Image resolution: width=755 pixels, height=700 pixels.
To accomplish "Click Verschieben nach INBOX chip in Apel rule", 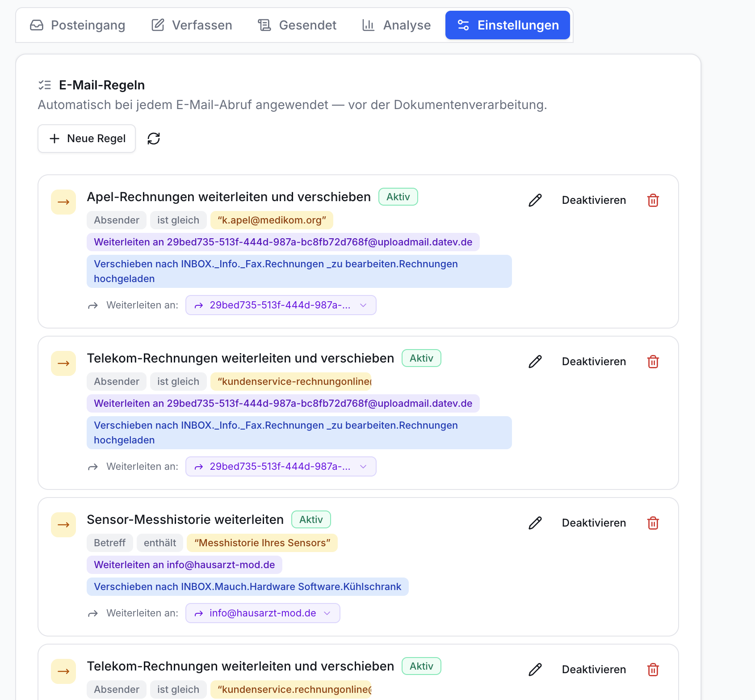I will [x=299, y=271].
